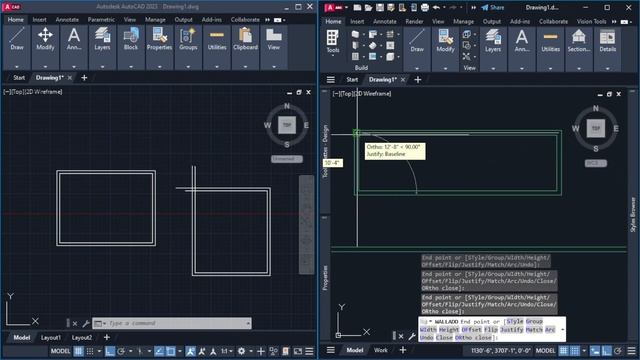Screen dimensions: 640x360
Task: Expand Modify panel arrow in left window
Action: pos(45,67)
